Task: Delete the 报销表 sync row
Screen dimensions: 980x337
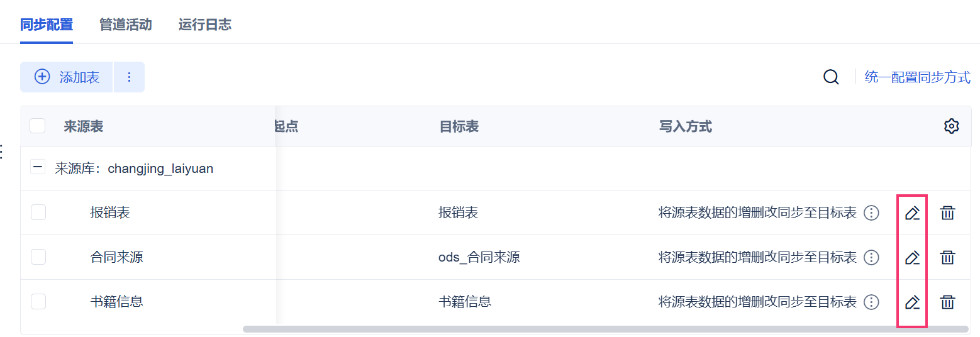Action: coord(947,213)
